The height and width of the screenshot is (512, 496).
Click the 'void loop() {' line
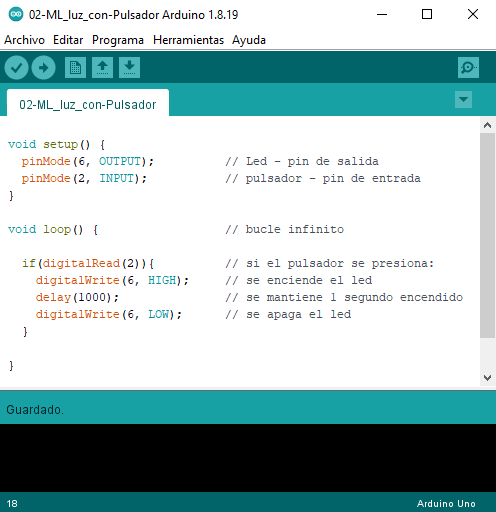[x=53, y=229]
